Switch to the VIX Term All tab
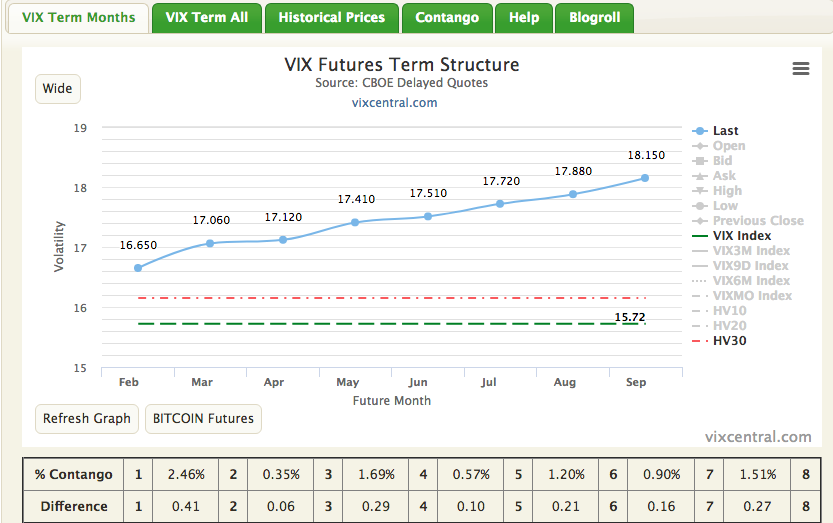Viewport: 833px width, 523px height. tap(207, 18)
